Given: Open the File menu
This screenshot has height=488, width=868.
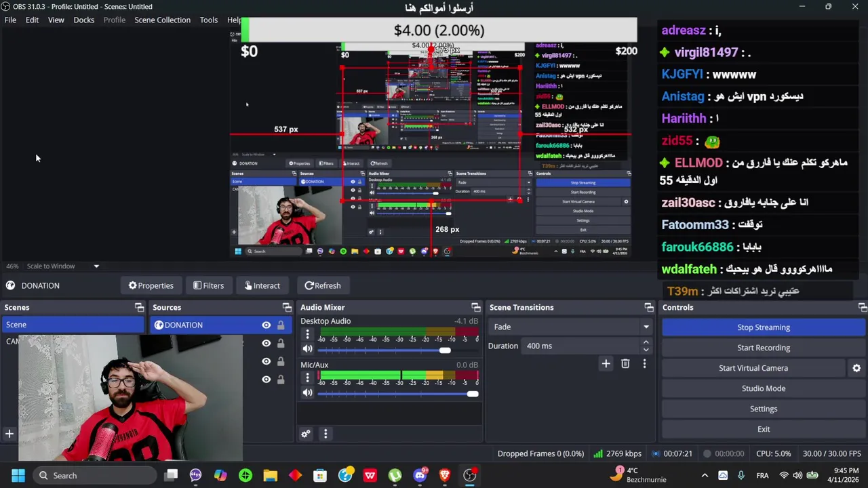Looking at the screenshot, I should point(10,20).
